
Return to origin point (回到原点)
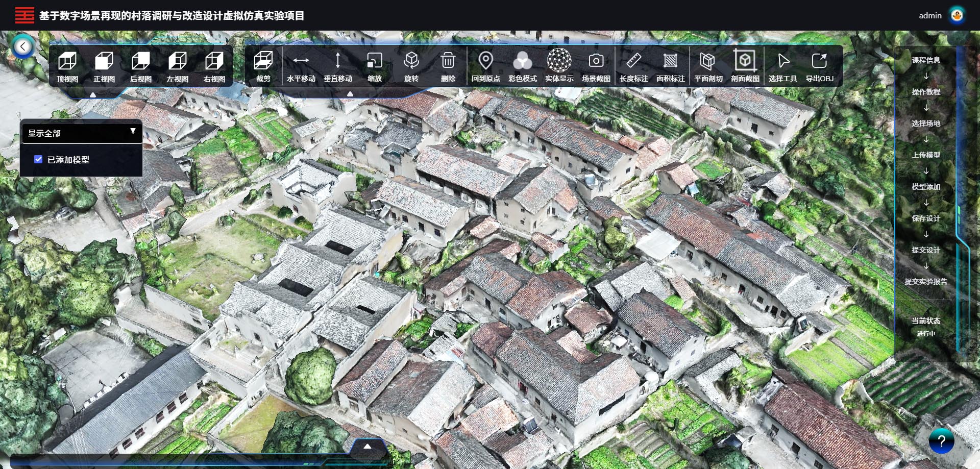pyautogui.click(x=485, y=66)
